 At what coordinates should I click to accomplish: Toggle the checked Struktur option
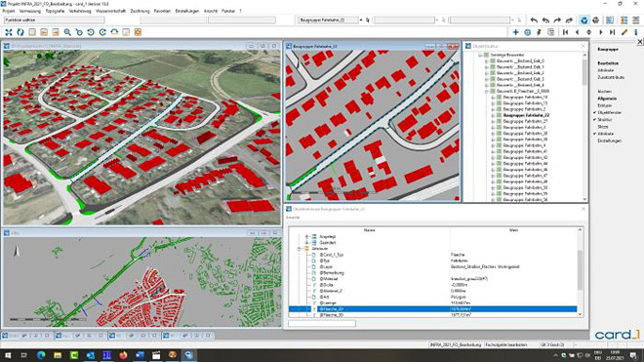click(x=603, y=120)
